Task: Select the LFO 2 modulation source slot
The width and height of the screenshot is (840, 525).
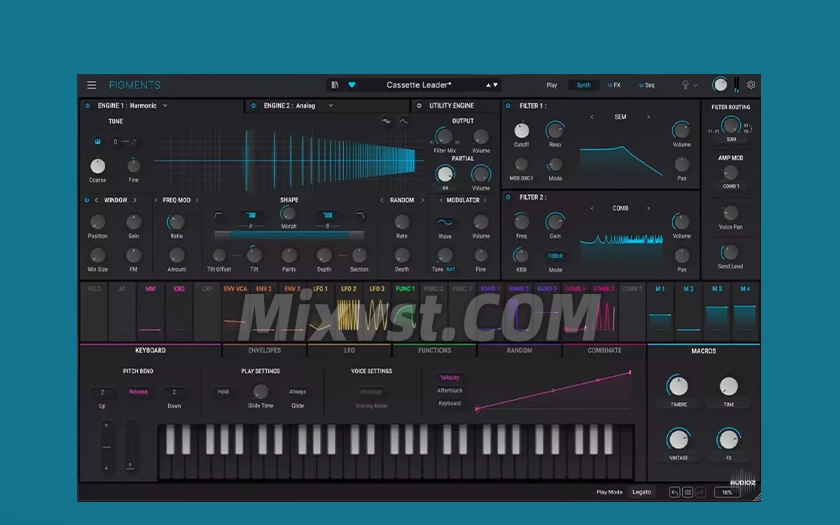Action: pyautogui.click(x=348, y=289)
